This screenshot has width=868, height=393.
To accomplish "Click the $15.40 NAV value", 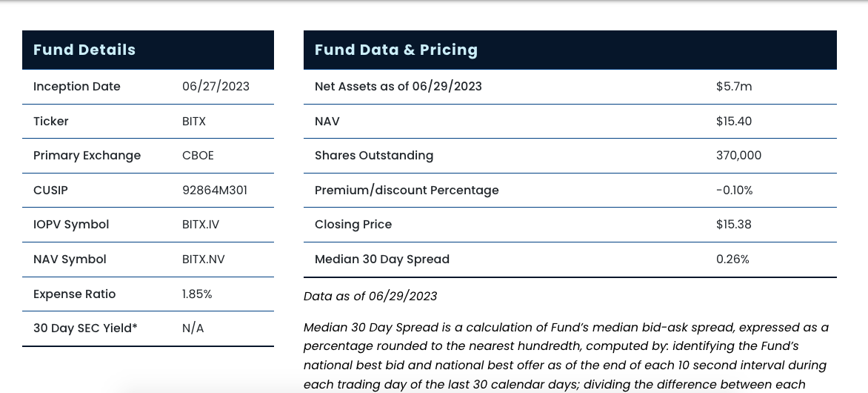I will pos(734,121).
